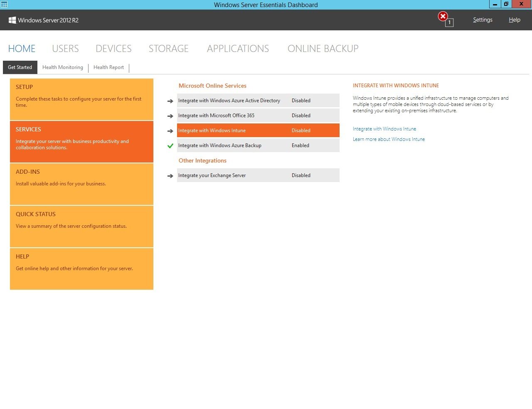Open the critical alert viewer icon
Image resolution: width=532 pixels, height=409 pixels.
445,19
